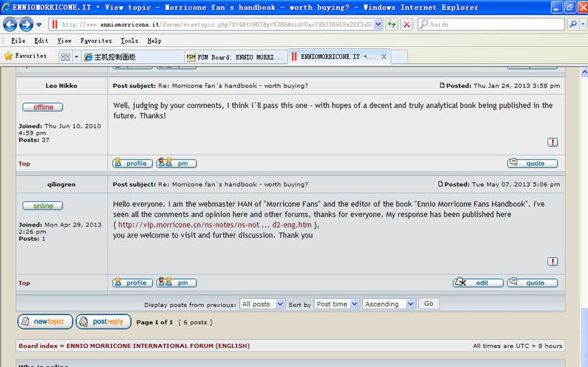This screenshot has width=588, height=367.
Task: Quote qilingren's post
Action: pos(532,282)
